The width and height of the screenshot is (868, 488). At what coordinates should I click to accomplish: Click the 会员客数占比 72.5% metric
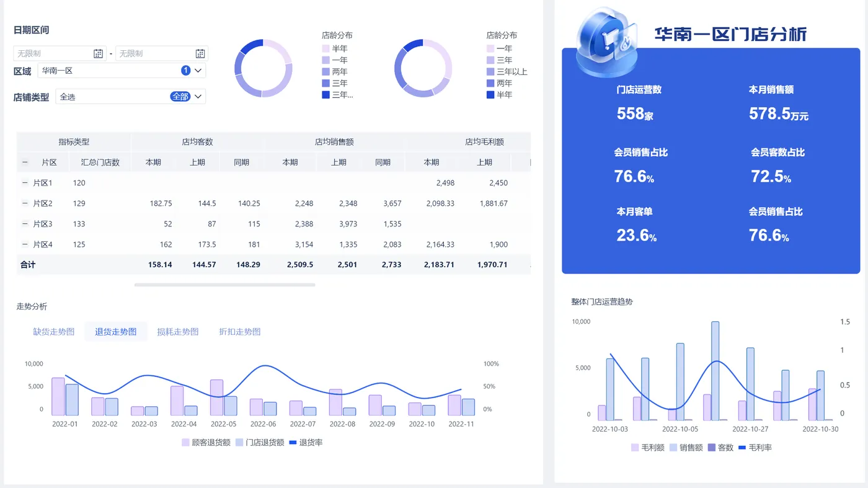tap(777, 166)
